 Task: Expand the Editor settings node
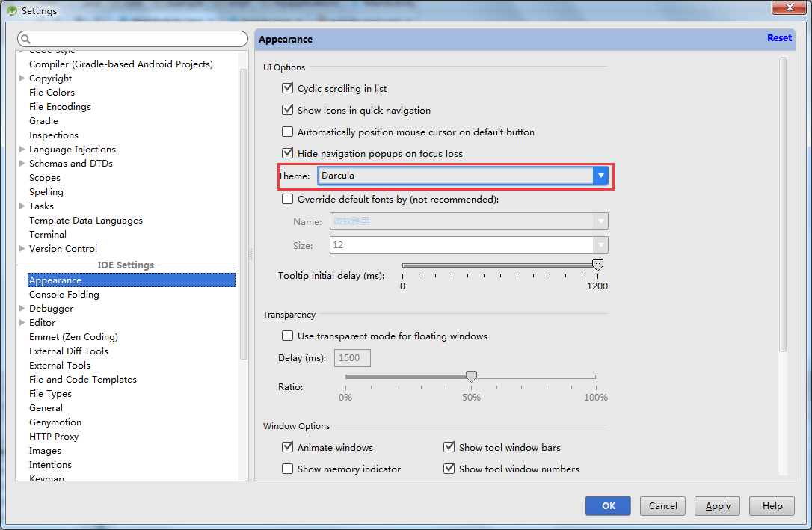point(22,323)
